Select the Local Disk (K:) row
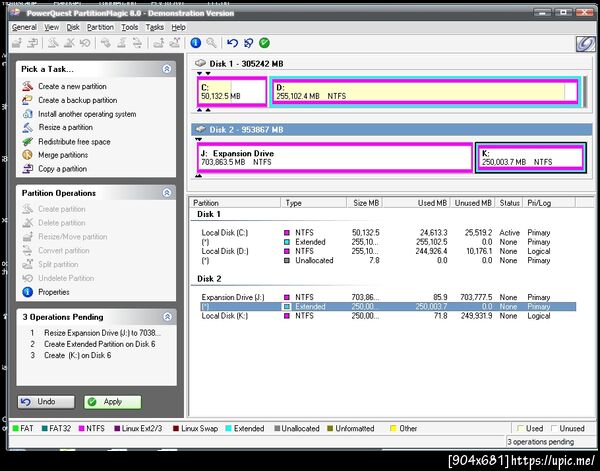The width and height of the screenshot is (600, 471). 388,316
